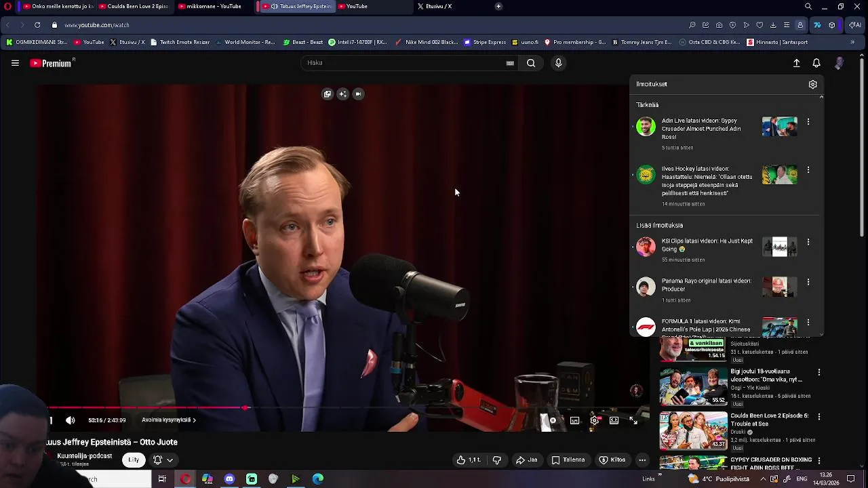
Task: Open Twitch Emote Resizer bookmark
Action: (x=180, y=42)
